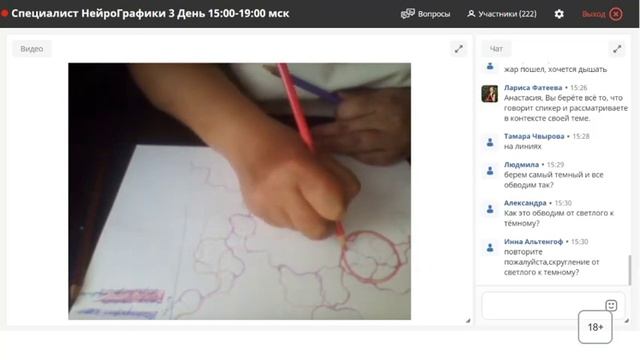Select the Видео tab label
The width and height of the screenshot is (640, 360).
point(32,49)
